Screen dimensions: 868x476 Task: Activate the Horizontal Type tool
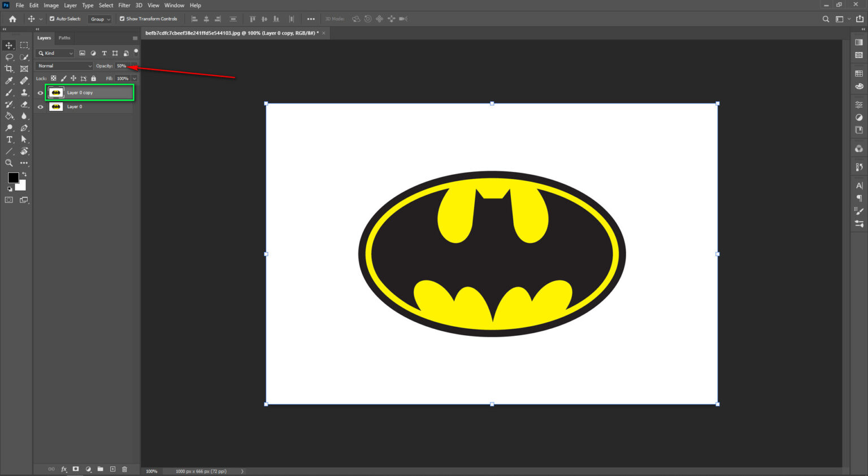pyautogui.click(x=9, y=140)
